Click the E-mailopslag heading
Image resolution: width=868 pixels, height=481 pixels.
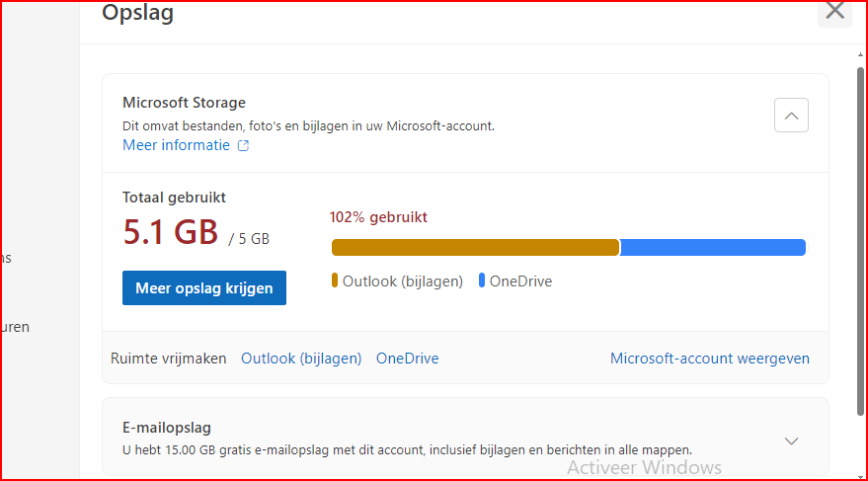tap(166, 428)
